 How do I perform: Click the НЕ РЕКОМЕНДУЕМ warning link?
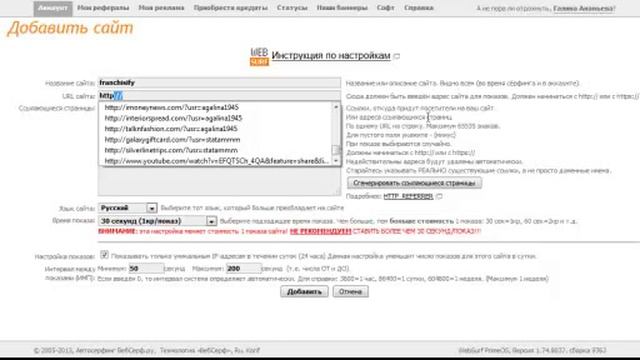(x=320, y=231)
